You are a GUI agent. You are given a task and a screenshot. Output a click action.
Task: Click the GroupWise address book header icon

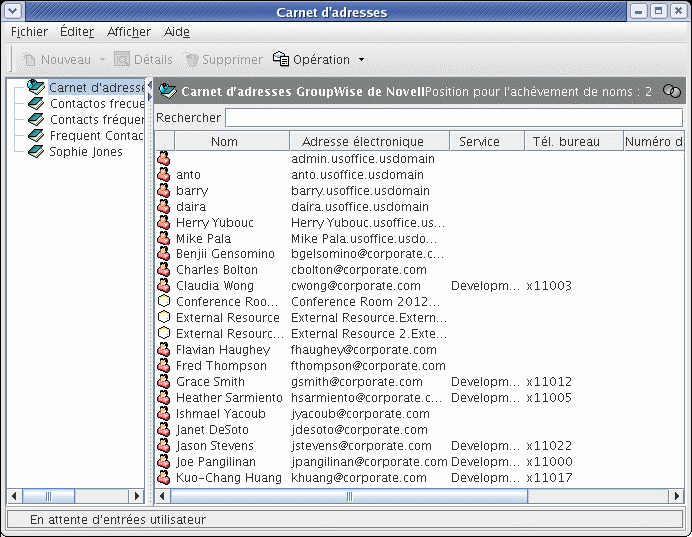click(x=168, y=91)
